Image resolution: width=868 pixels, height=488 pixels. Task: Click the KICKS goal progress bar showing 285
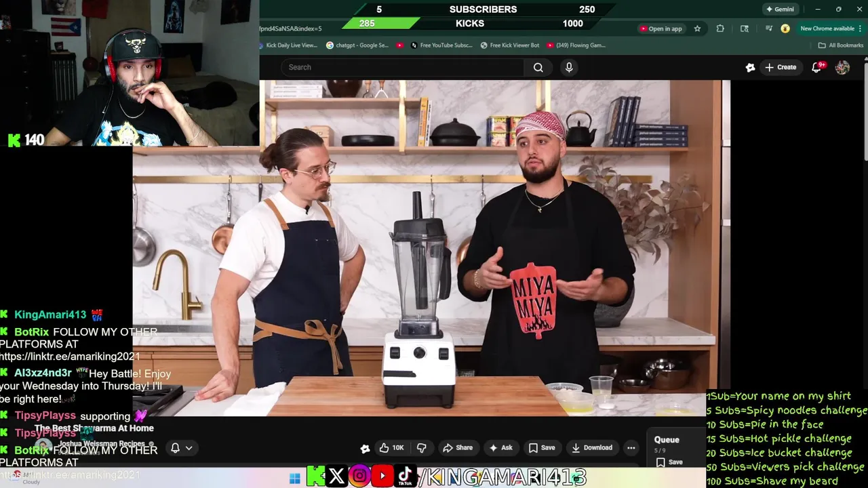pyautogui.click(x=381, y=23)
